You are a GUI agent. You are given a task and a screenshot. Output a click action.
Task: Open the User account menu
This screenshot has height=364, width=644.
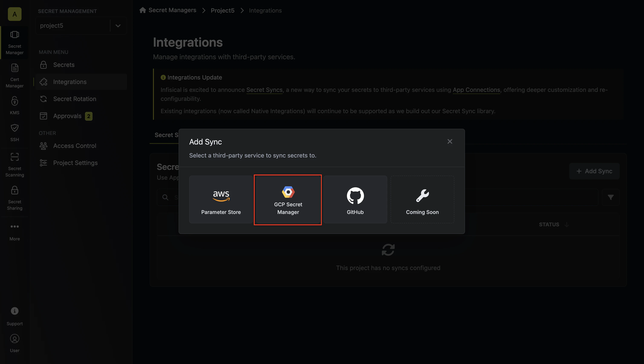pos(14,344)
